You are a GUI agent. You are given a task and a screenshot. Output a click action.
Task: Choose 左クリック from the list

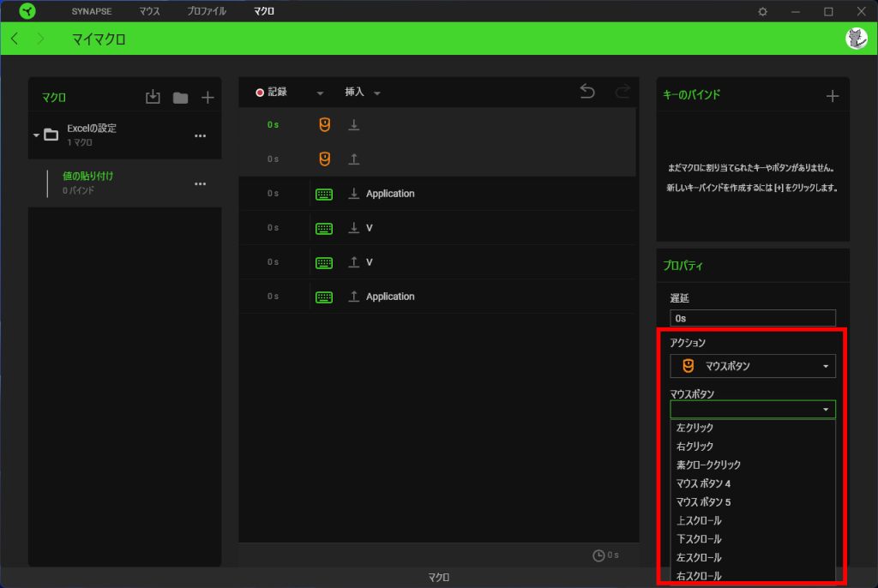[x=753, y=428]
